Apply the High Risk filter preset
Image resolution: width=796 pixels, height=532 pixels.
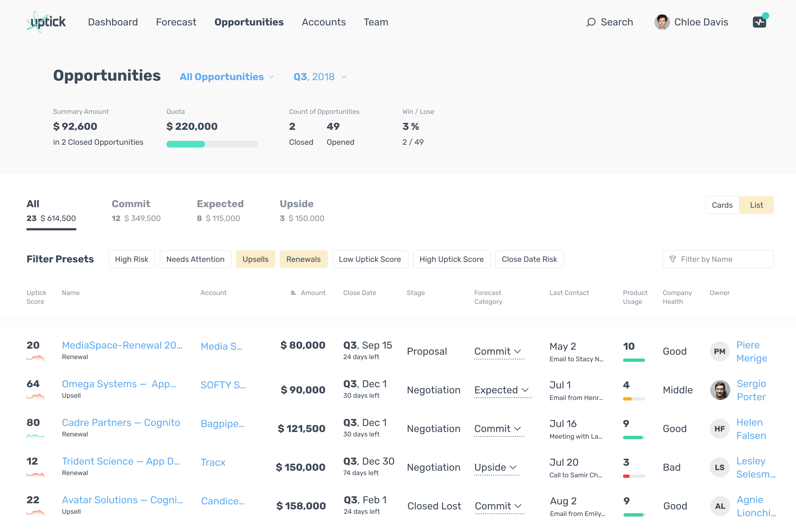131,259
